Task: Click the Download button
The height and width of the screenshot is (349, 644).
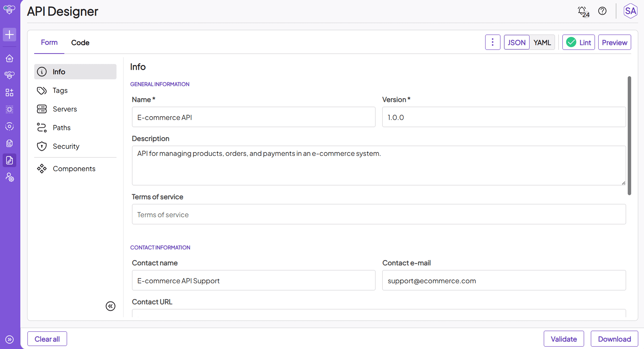Action: 614,339
